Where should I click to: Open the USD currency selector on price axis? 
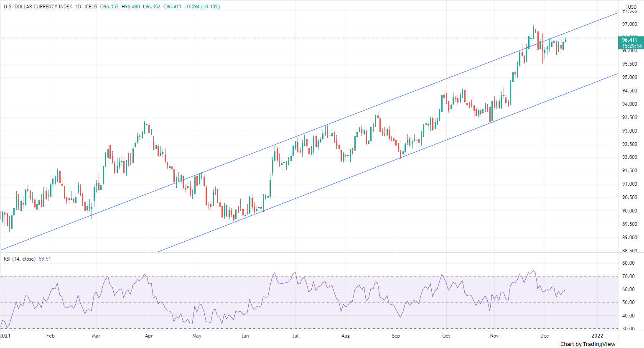point(632,7)
